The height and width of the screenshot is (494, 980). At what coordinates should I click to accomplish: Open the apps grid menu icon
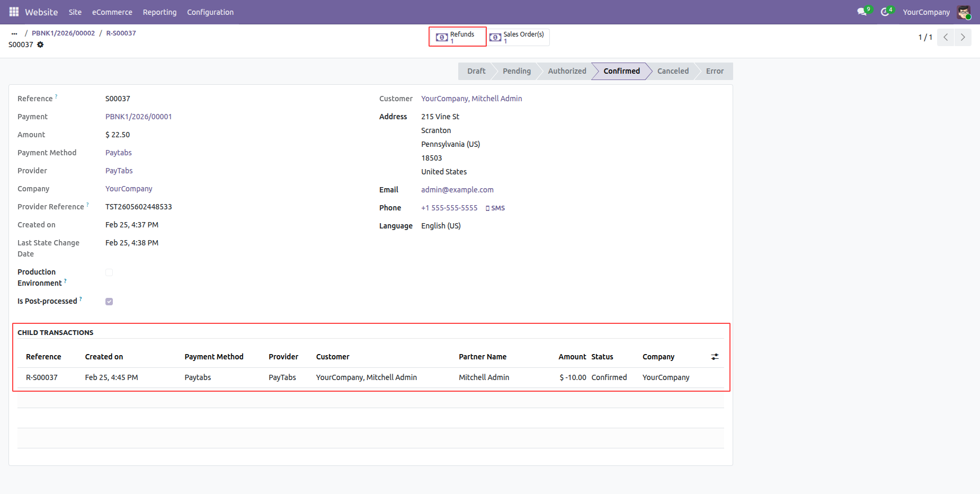click(14, 12)
